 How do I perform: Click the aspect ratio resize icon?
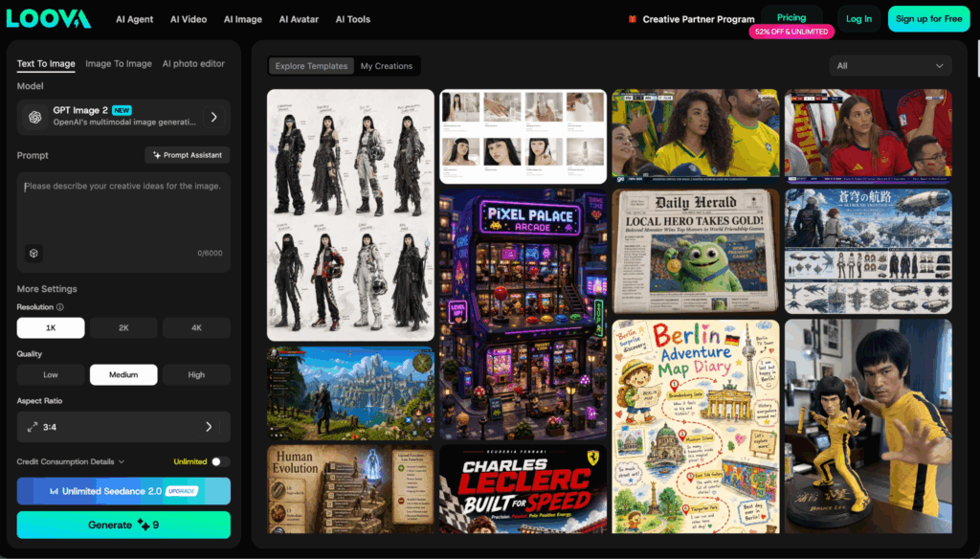(32, 427)
